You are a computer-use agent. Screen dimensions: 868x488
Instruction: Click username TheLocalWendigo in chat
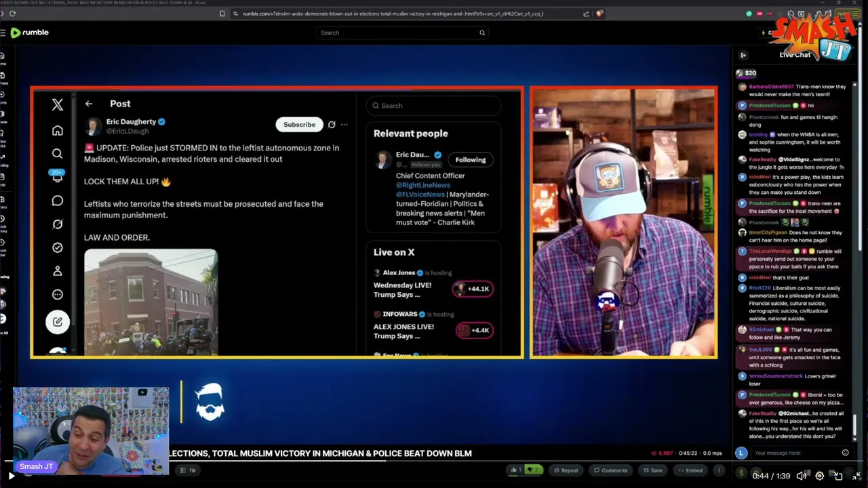pyautogui.click(x=770, y=251)
